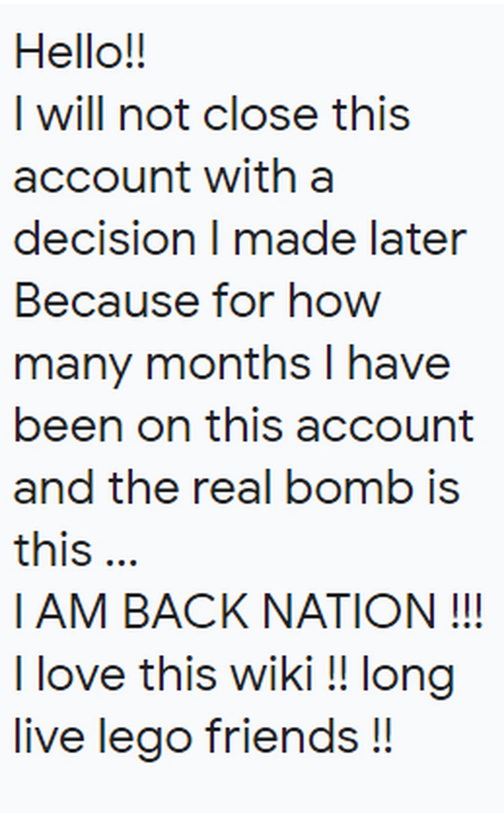
Task: Click the "Hello!!" greeting text
Action: coord(79,52)
